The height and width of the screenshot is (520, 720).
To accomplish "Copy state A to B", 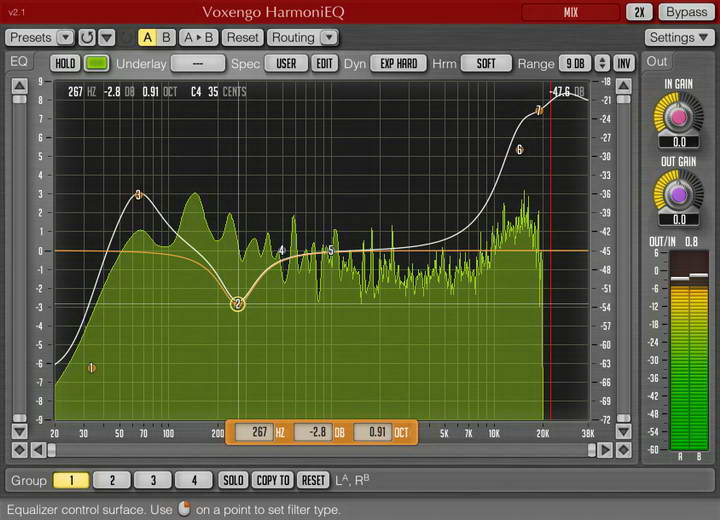I will point(198,37).
